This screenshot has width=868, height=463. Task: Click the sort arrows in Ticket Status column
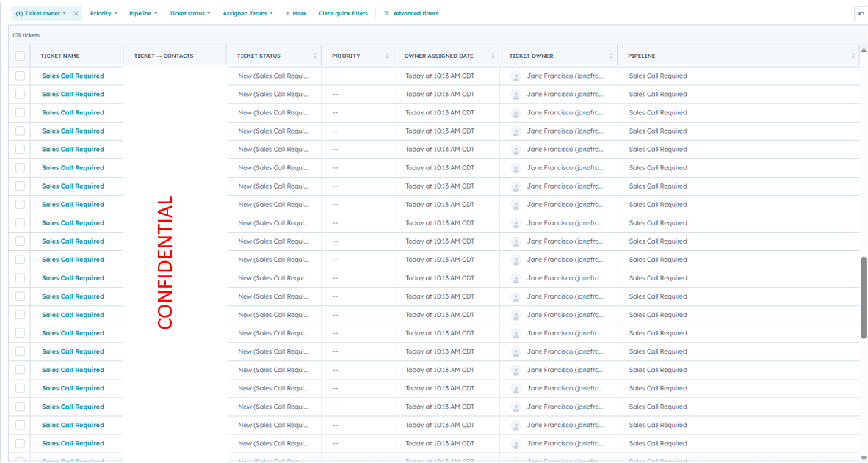click(315, 56)
